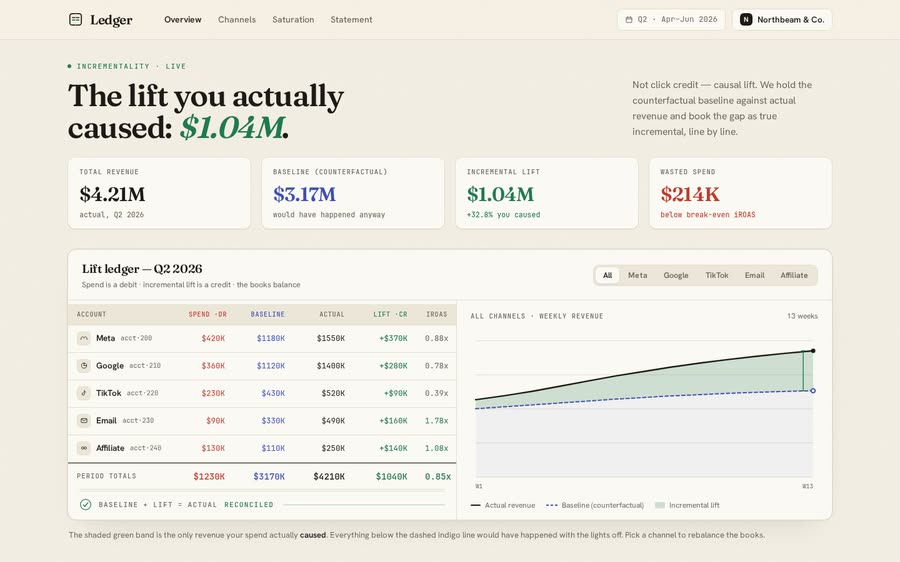Viewport: 900px width, 562px height.
Task: Select the All channel filter
Action: pyautogui.click(x=607, y=276)
